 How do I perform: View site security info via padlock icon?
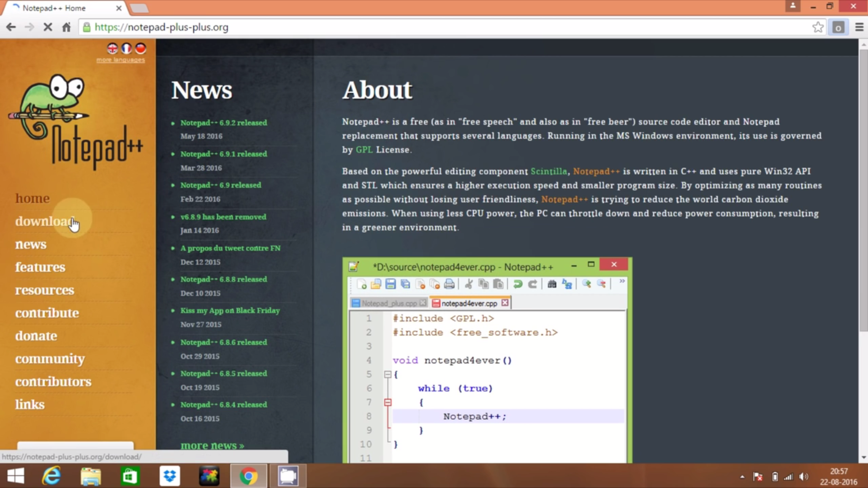pyautogui.click(x=86, y=27)
